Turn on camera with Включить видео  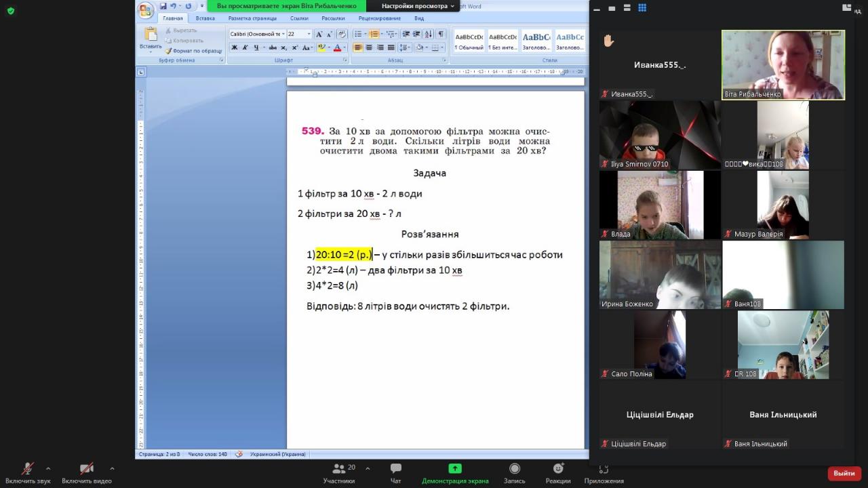point(86,472)
